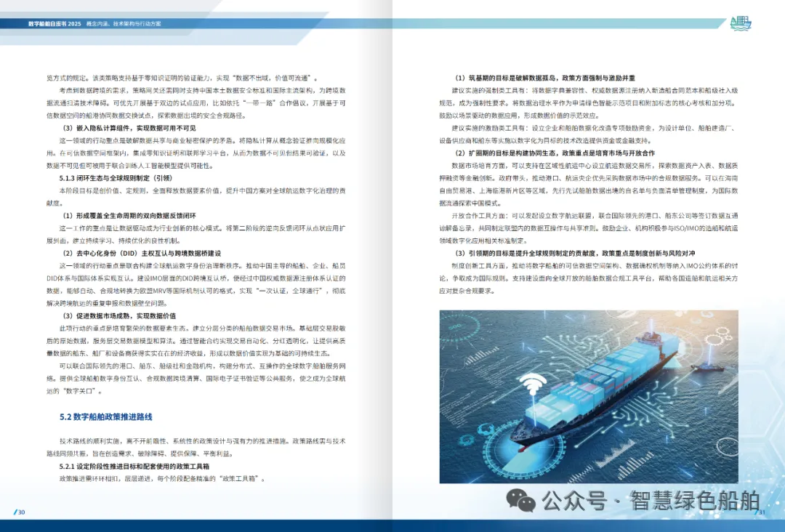Click subheading "5.2.1 设定阶段性推进目标和配套使用的政策工具箱"

[134, 466]
